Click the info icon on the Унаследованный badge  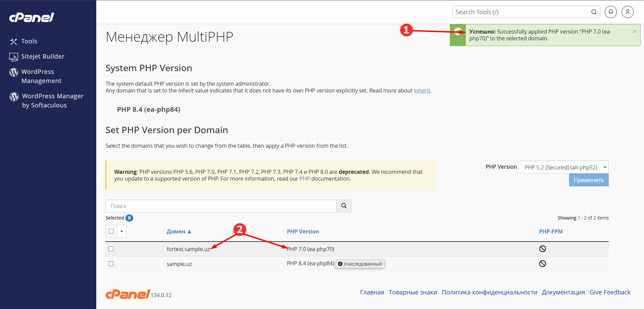pos(340,264)
